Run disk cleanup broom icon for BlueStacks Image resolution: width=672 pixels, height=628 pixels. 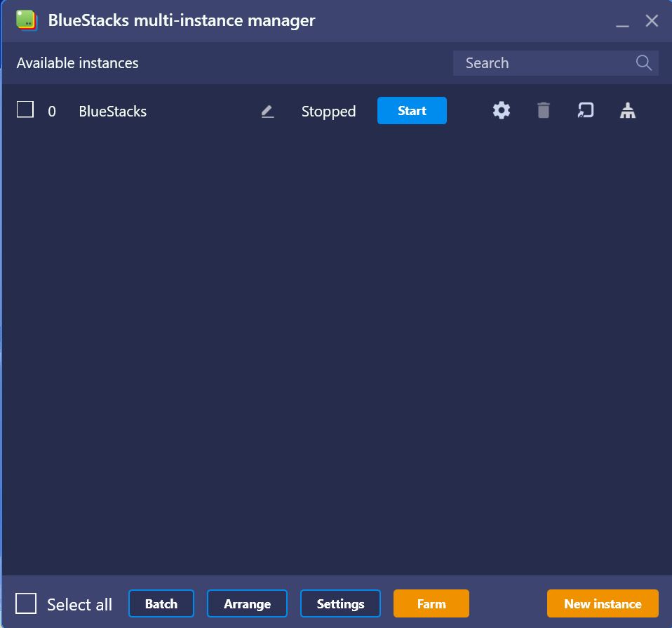(627, 111)
